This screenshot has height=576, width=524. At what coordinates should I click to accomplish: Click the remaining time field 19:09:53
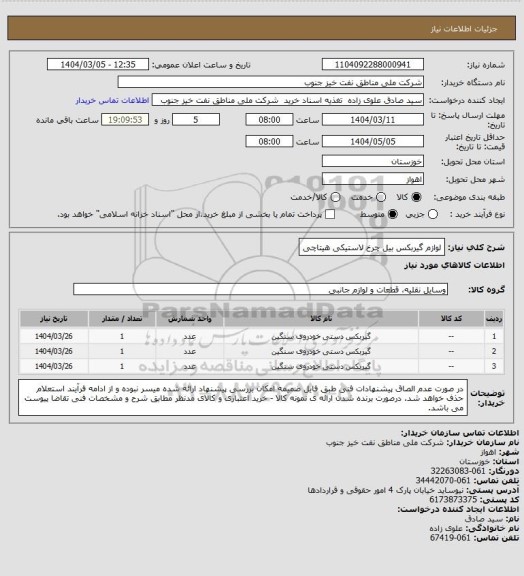125,120
